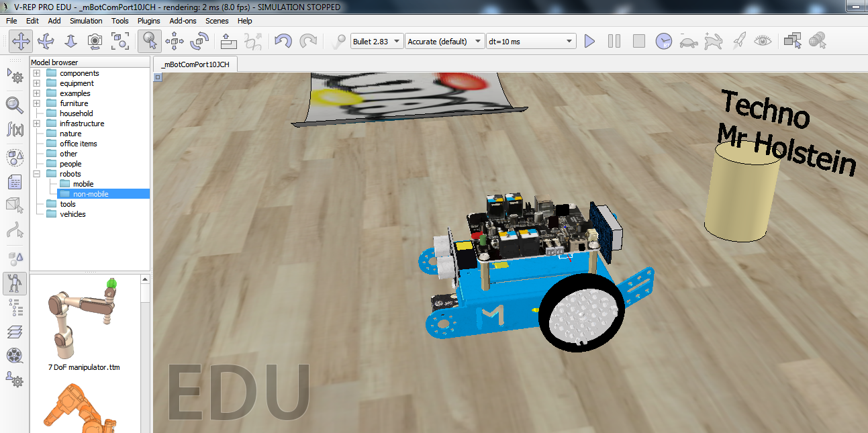Select the camera opening angle tool
This screenshot has height=433, width=868.
pyautogui.click(x=95, y=41)
